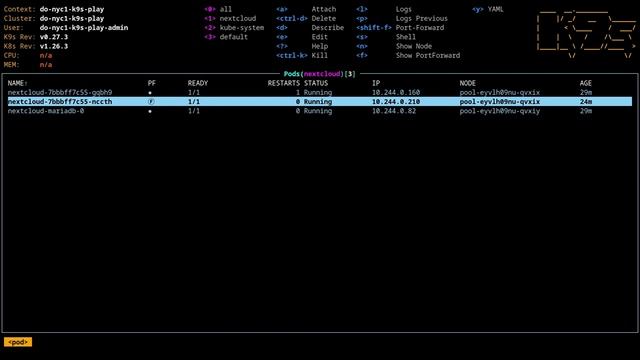Click the READY column header
Screen dimensions: 640x360
198,83
